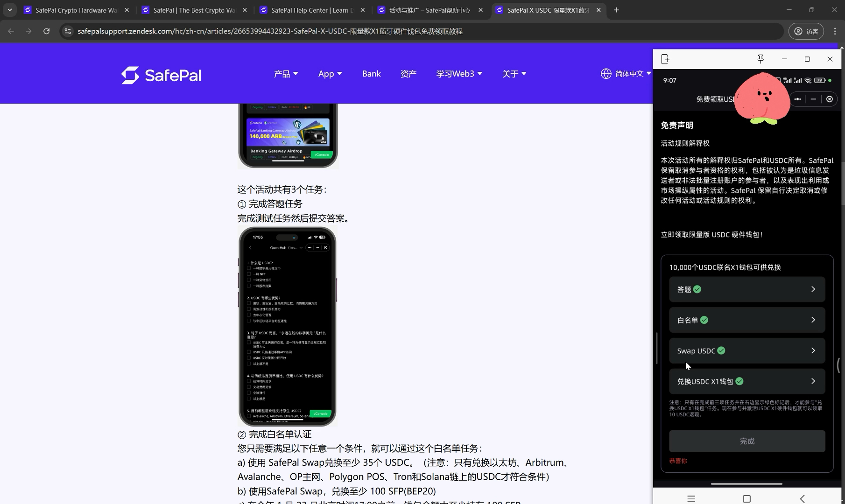This screenshot has width=845, height=504.
Task: Click the 活动规则解释权 subheading
Action: 685,143
